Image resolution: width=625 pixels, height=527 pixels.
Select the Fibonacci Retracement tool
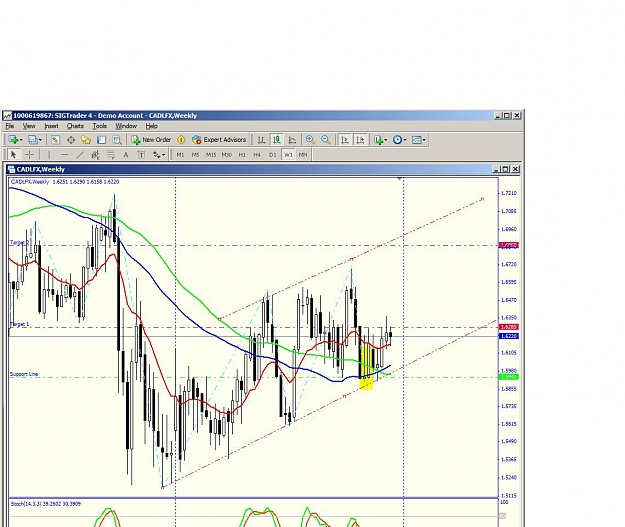(110, 155)
